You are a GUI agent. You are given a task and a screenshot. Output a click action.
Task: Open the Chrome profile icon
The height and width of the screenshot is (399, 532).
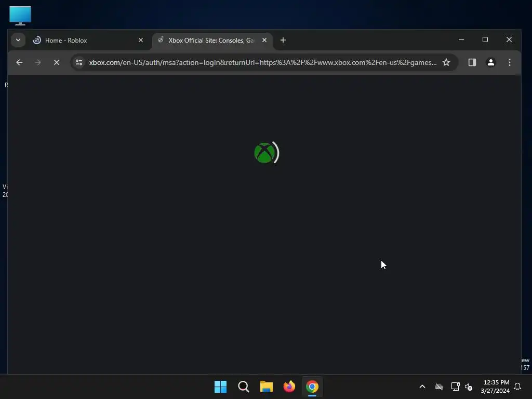click(490, 62)
